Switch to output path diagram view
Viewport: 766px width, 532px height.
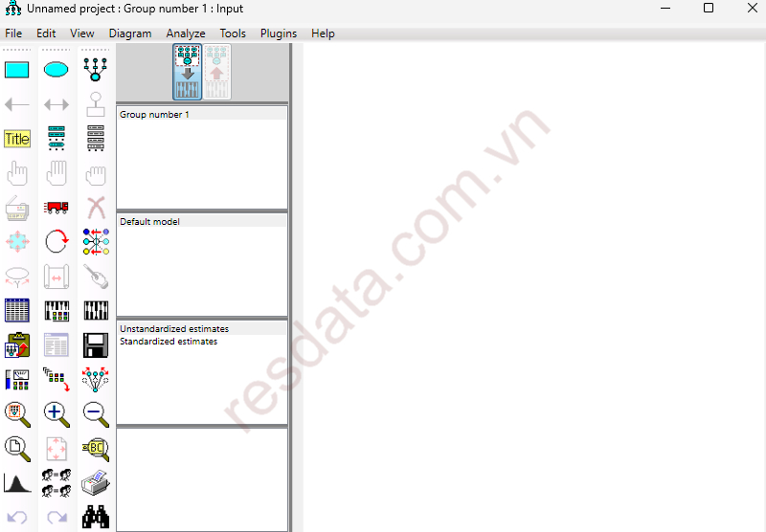[217, 73]
